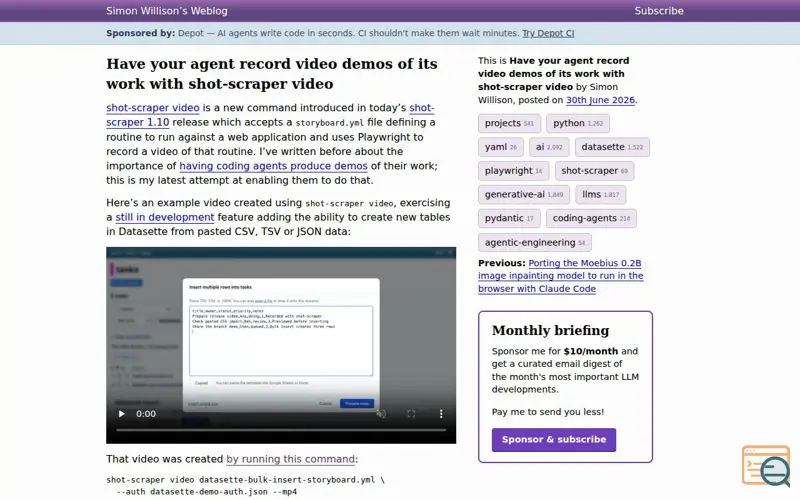Click the 'Previous:' label

(502, 263)
